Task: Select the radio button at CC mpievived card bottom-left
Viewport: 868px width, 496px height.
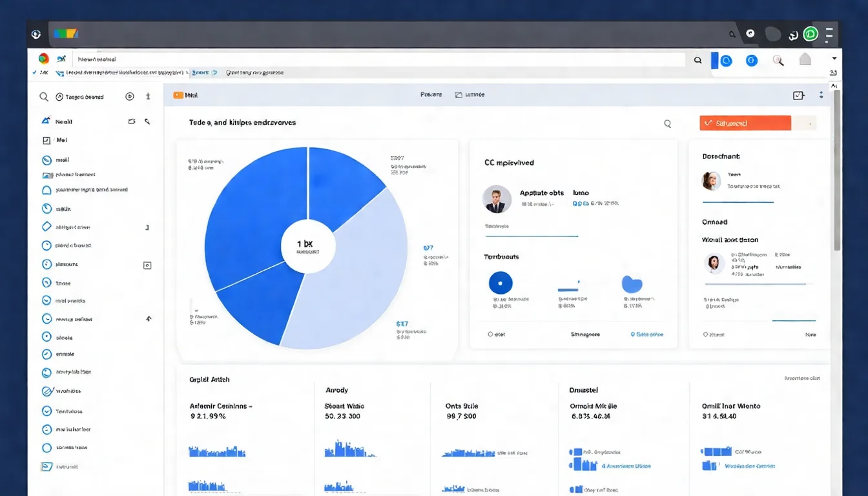Action: click(490, 335)
